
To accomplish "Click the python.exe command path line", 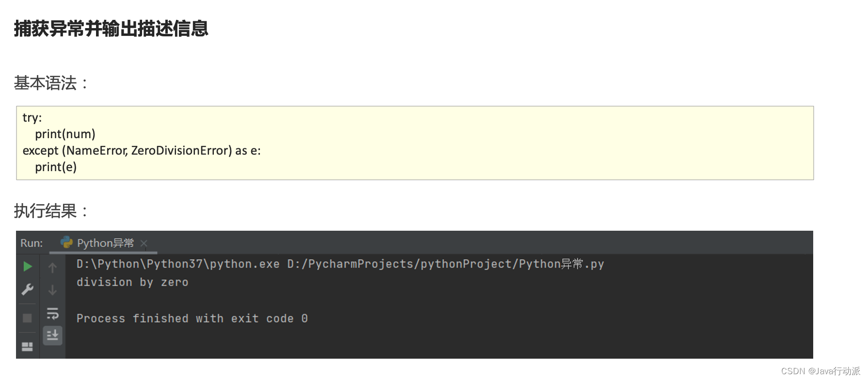I will click(340, 264).
